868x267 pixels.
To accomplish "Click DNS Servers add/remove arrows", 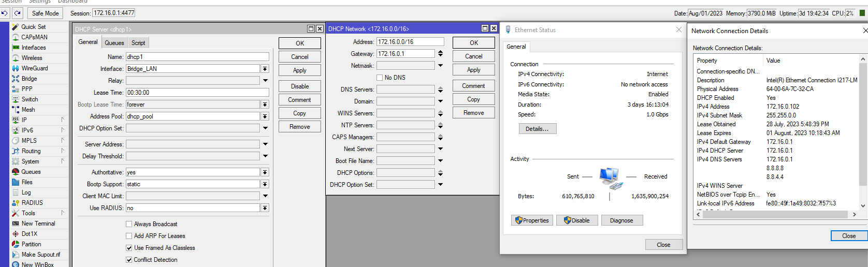I will [x=440, y=90].
